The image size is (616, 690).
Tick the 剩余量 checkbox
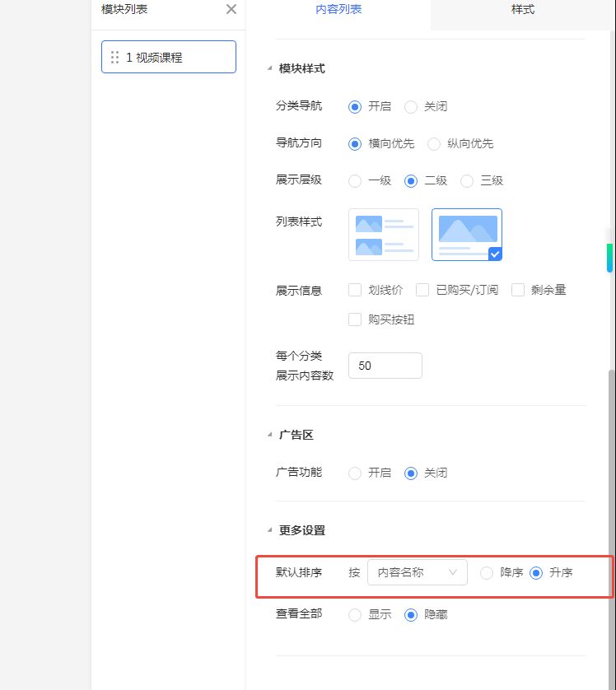tap(518, 290)
